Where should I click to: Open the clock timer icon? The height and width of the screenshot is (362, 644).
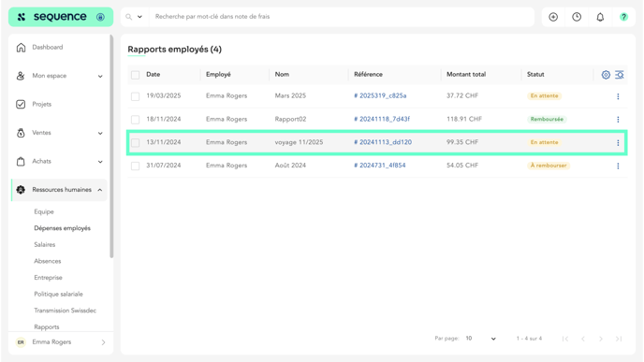[577, 17]
